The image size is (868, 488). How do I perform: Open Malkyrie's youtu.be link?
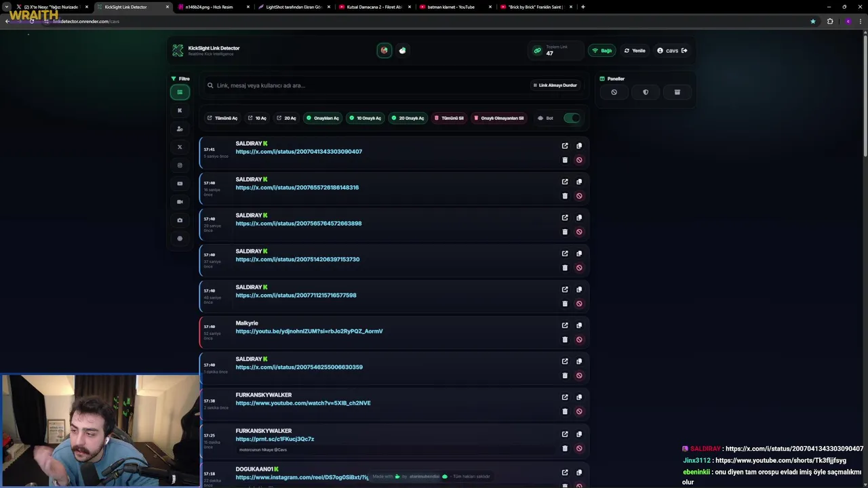click(309, 331)
